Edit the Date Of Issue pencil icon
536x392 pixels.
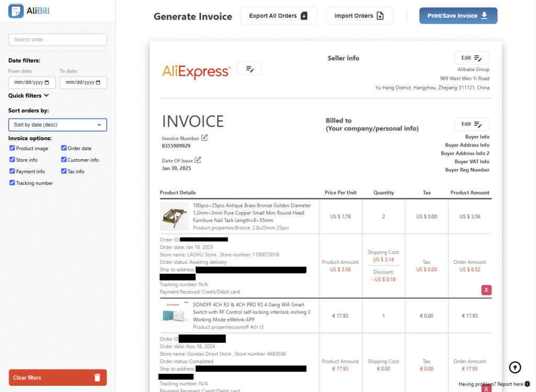198,160
